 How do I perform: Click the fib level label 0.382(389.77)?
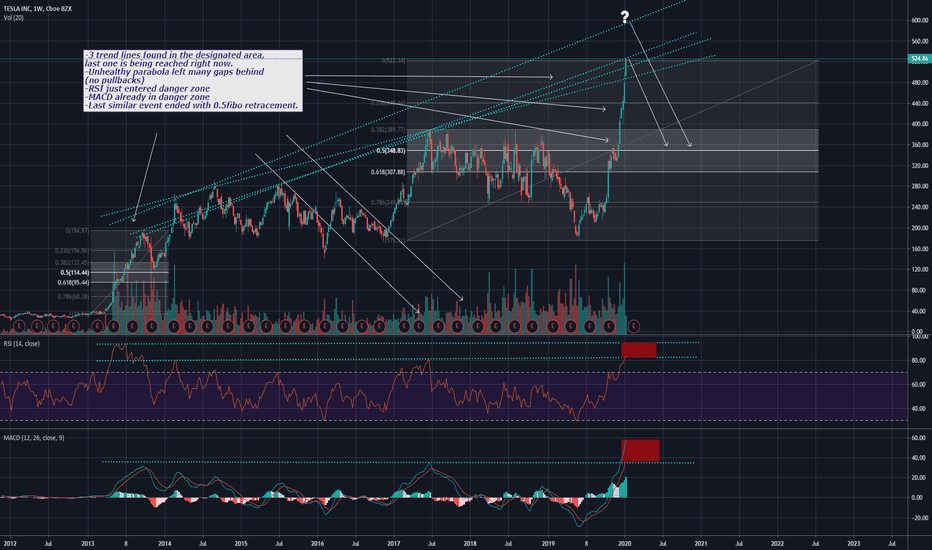click(x=388, y=130)
